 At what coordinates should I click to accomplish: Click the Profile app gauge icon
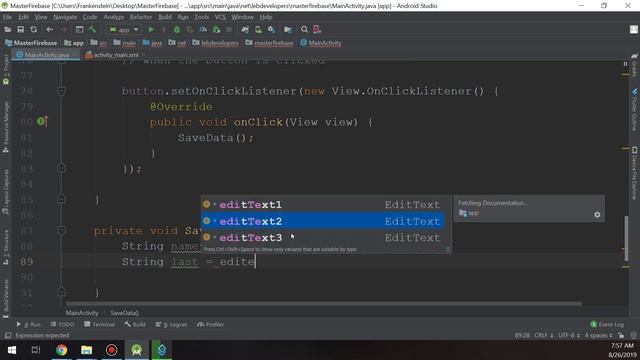coord(203,29)
